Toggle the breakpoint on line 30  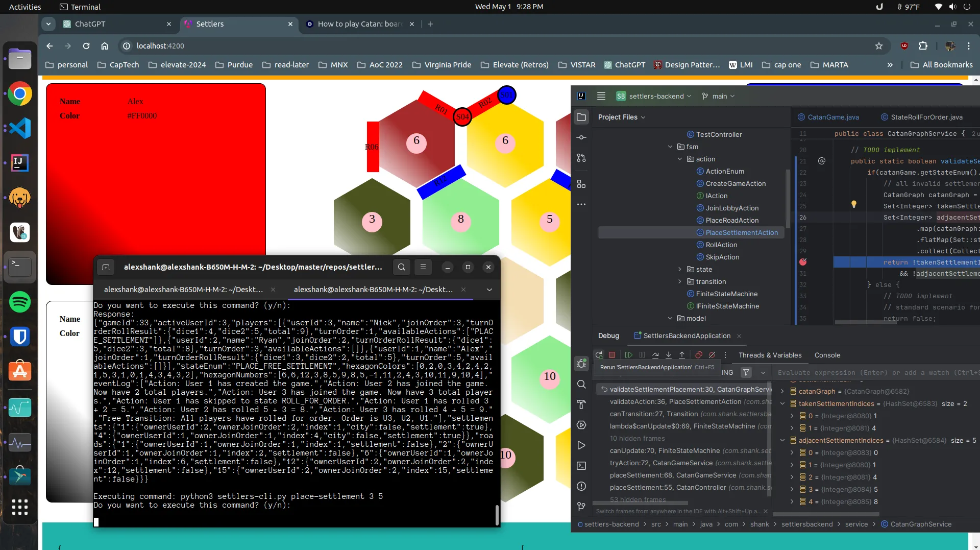[x=803, y=262]
